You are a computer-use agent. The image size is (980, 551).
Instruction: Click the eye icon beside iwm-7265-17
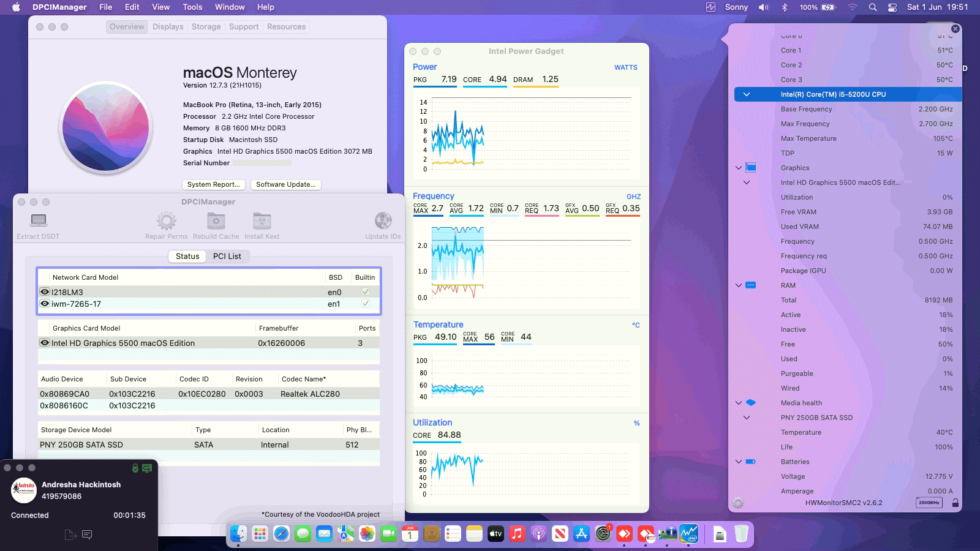(x=45, y=304)
